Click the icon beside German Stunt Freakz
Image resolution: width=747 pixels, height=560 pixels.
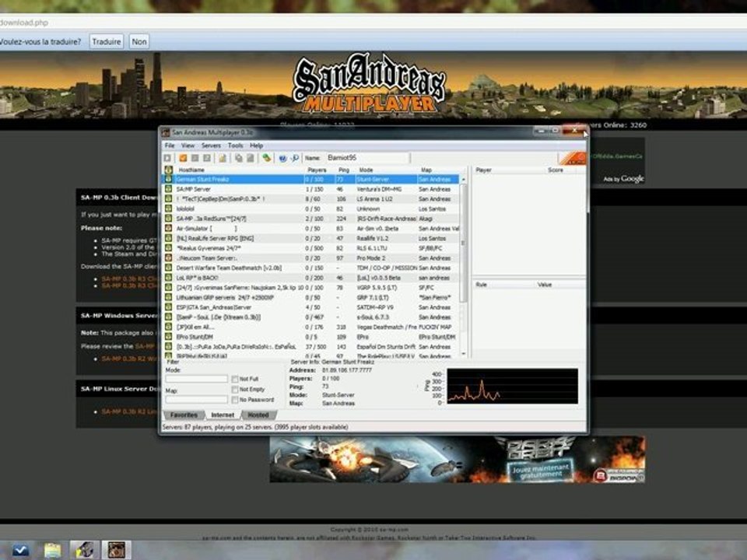(169, 180)
